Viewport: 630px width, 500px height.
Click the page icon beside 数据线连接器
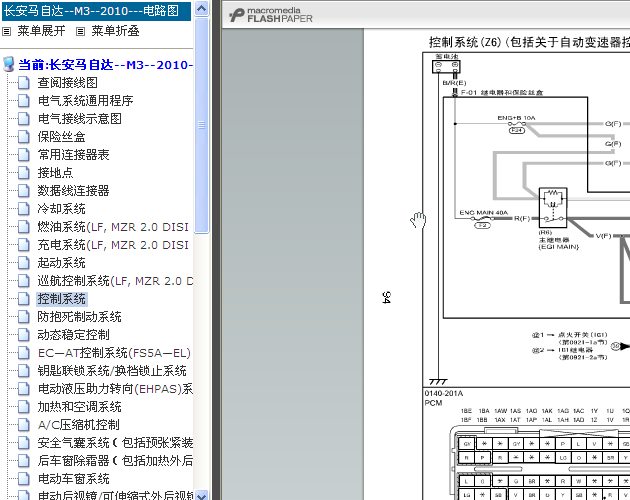[x=24, y=191]
